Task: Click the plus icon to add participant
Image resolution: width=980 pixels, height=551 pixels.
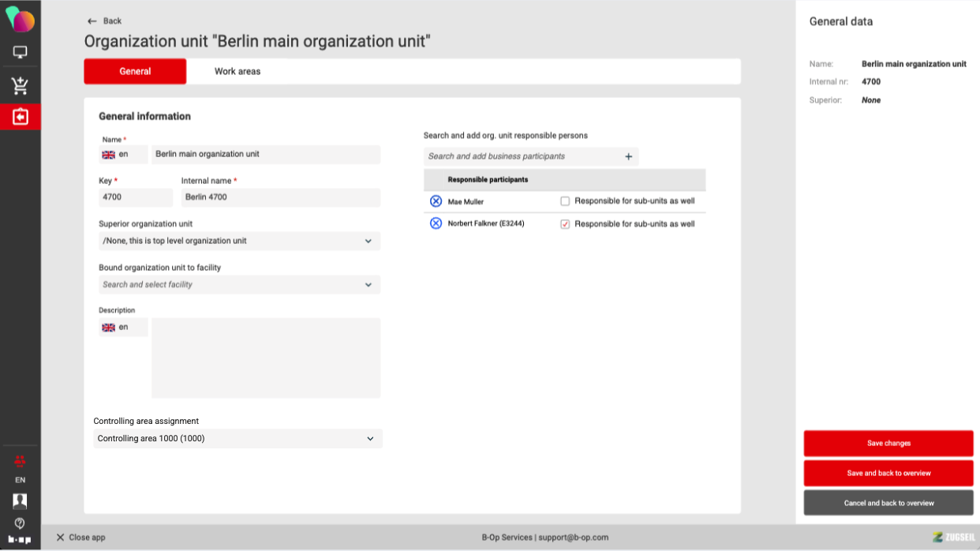Action: pyautogui.click(x=628, y=156)
